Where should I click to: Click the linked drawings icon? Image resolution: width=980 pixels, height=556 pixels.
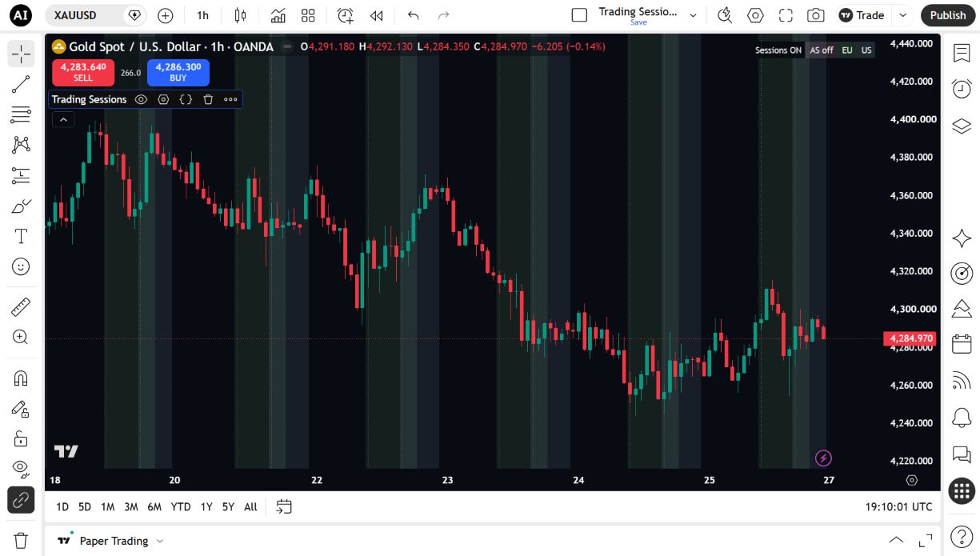tap(21, 500)
